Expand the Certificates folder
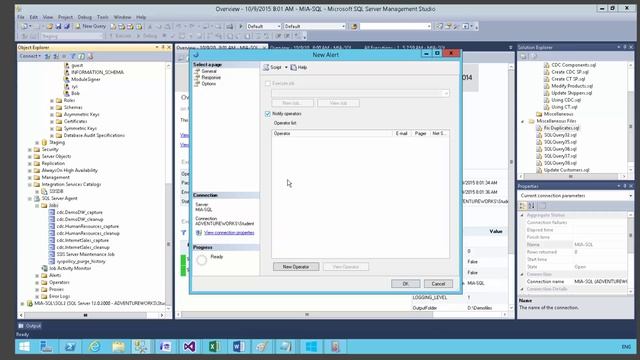This screenshot has height=360, width=640. pyautogui.click(x=52, y=121)
